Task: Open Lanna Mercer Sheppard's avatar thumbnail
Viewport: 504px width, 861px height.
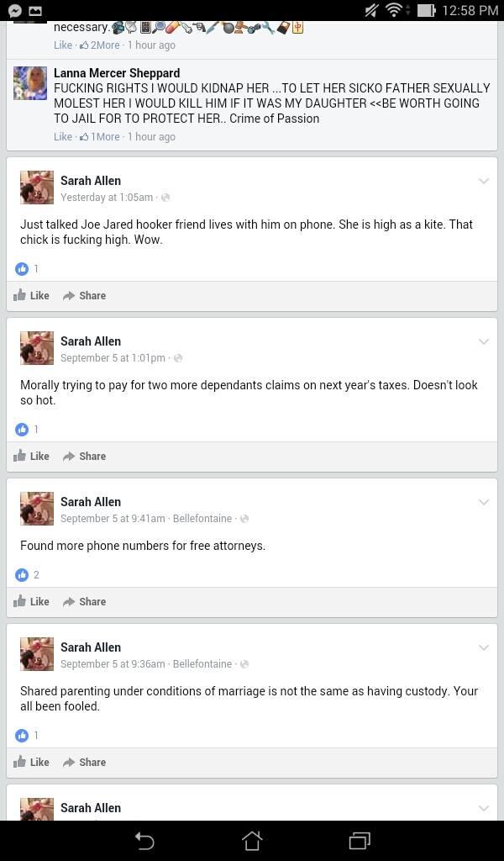Action: click(30, 83)
